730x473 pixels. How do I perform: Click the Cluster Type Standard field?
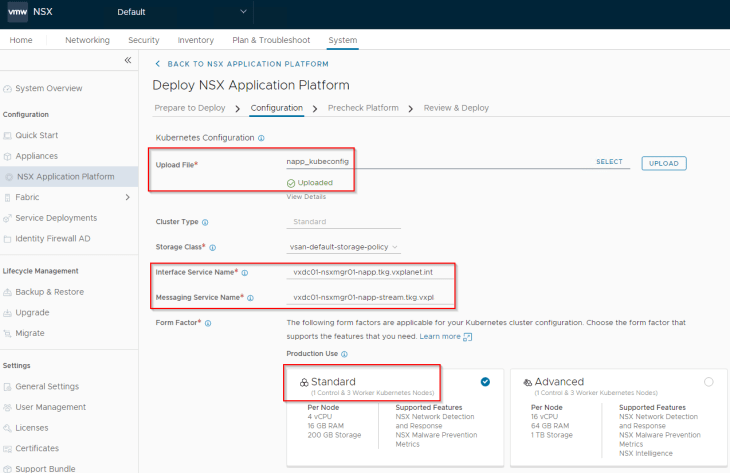coord(343,222)
